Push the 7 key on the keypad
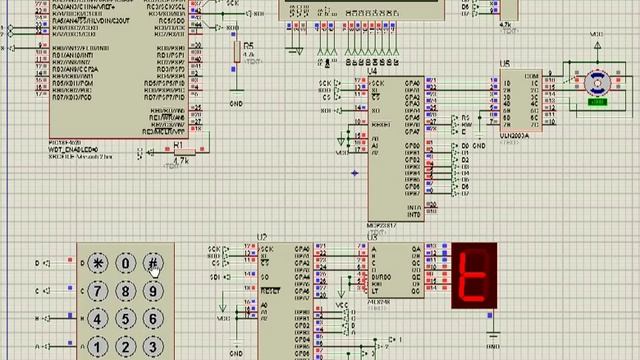The width and height of the screenshot is (640, 360). click(x=98, y=291)
